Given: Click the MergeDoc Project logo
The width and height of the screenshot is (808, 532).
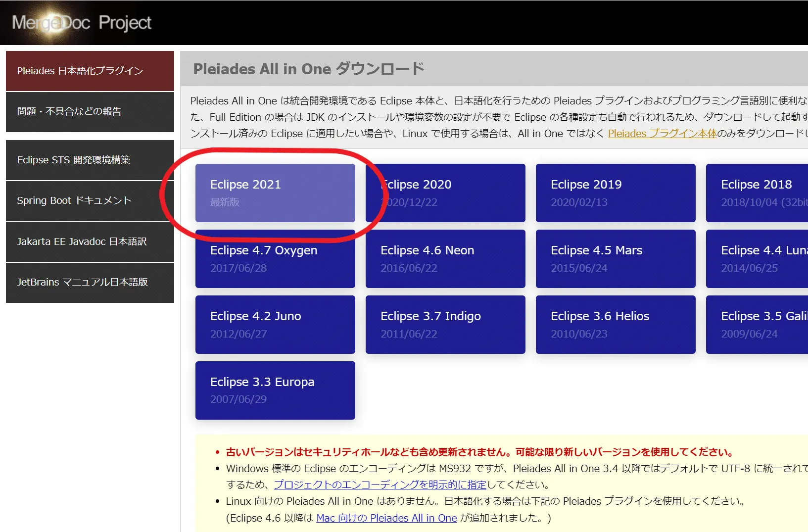Looking at the screenshot, I should pos(82,23).
